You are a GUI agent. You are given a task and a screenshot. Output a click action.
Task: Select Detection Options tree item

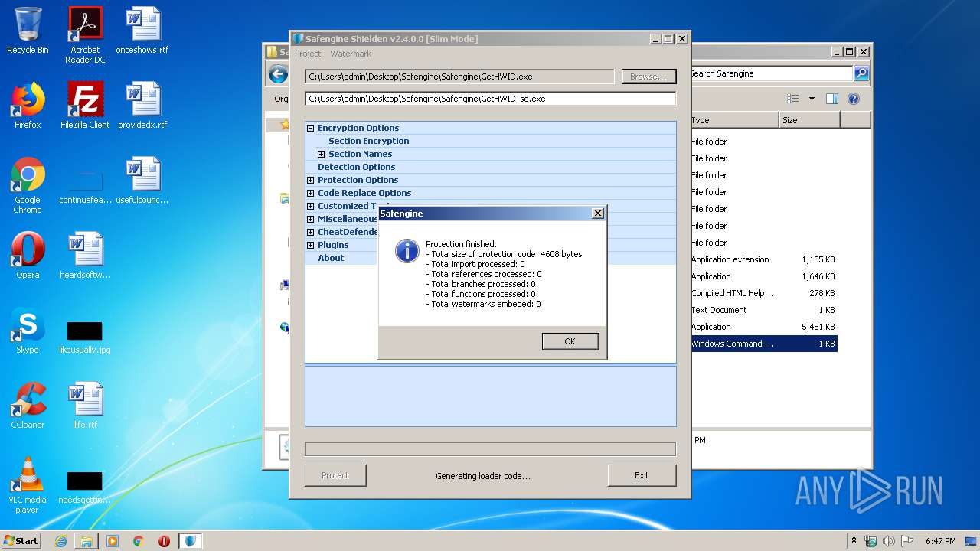coord(357,167)
